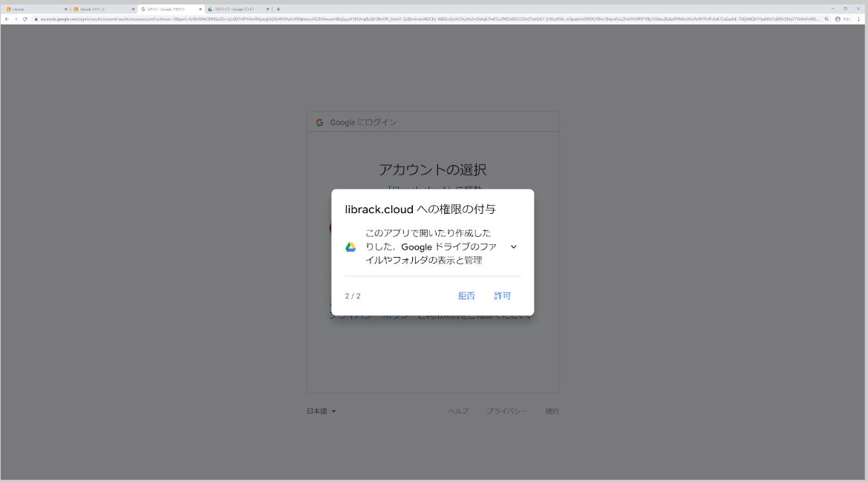Viewport: 868px width, 482px height.
Task: Open Chrome's three-dot settings menu
Action: coord(858,19)
